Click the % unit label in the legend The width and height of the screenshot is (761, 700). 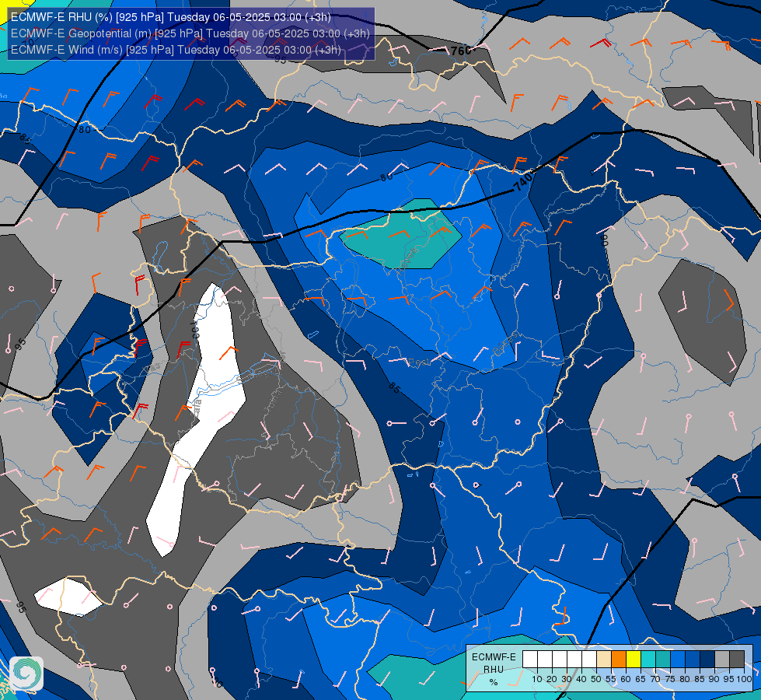pyautogui.click(x=494, y=682)
